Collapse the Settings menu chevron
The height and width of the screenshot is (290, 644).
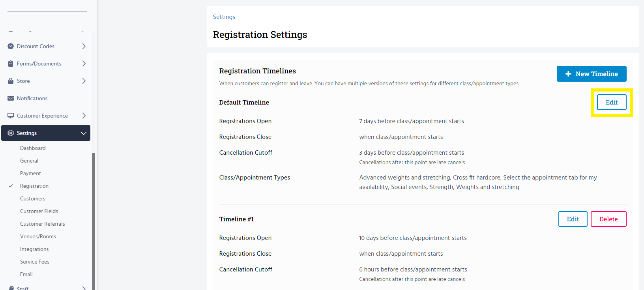(84, 133)
